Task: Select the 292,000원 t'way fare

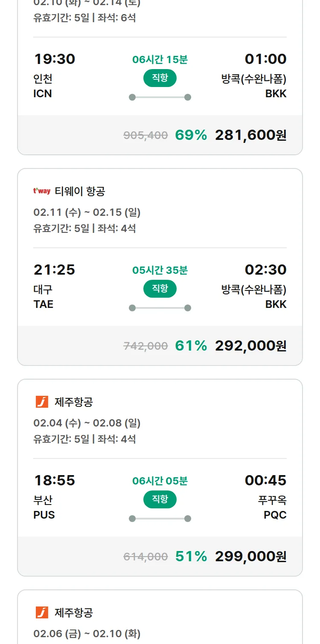Action: [x=250, y=346]
